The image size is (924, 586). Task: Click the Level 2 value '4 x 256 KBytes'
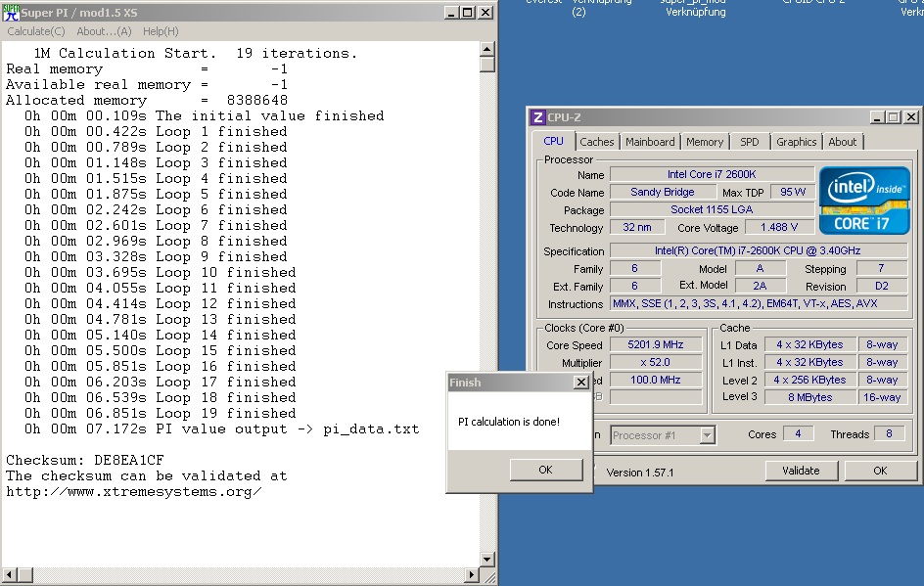pos(809,380)
